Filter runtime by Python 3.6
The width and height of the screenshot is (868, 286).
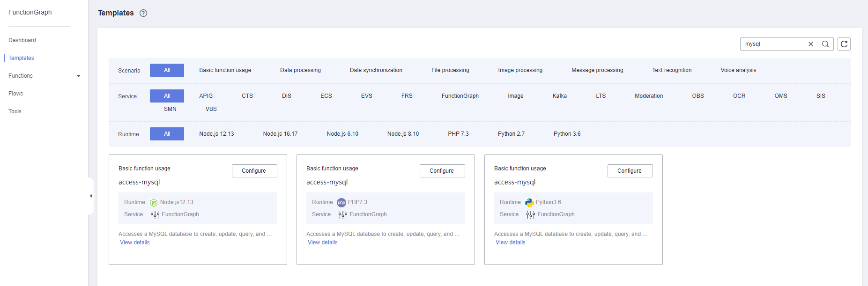(x=567, y=134)
